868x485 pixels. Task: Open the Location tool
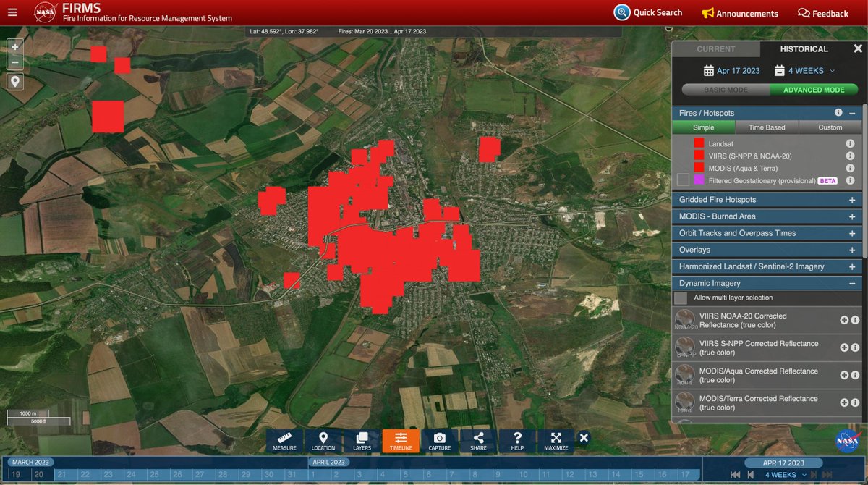coord(323,441)
